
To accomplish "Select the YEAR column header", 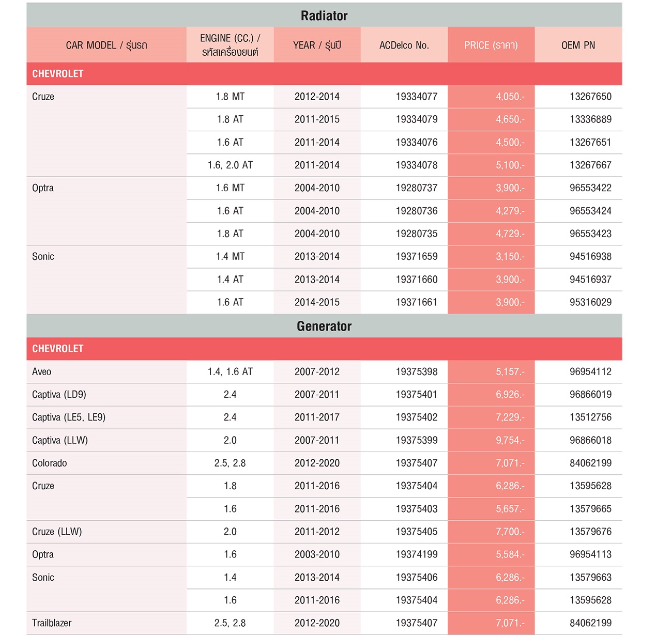I will pyautogui.click(x=317, y=45).
